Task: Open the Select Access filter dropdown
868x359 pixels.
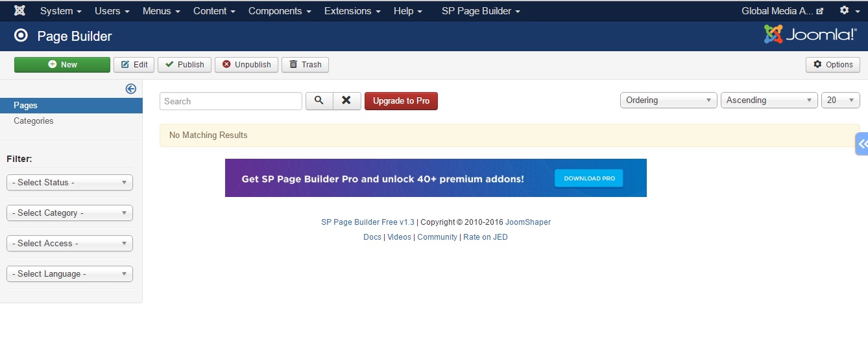Action: tap(69, 244)
